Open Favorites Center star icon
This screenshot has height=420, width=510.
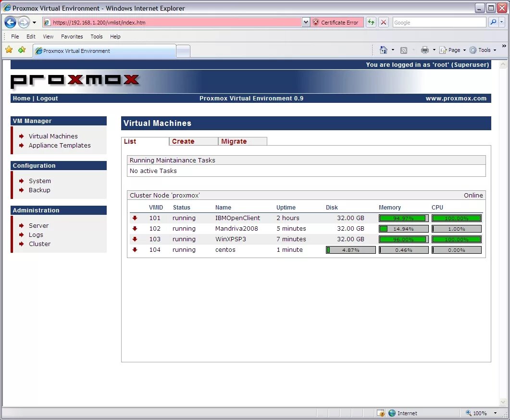[9, 50]
